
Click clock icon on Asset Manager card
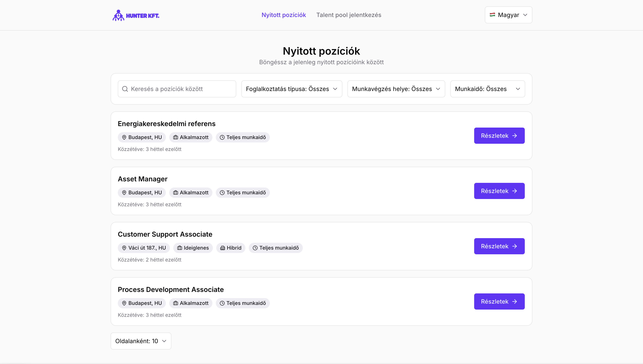point(222,192)
